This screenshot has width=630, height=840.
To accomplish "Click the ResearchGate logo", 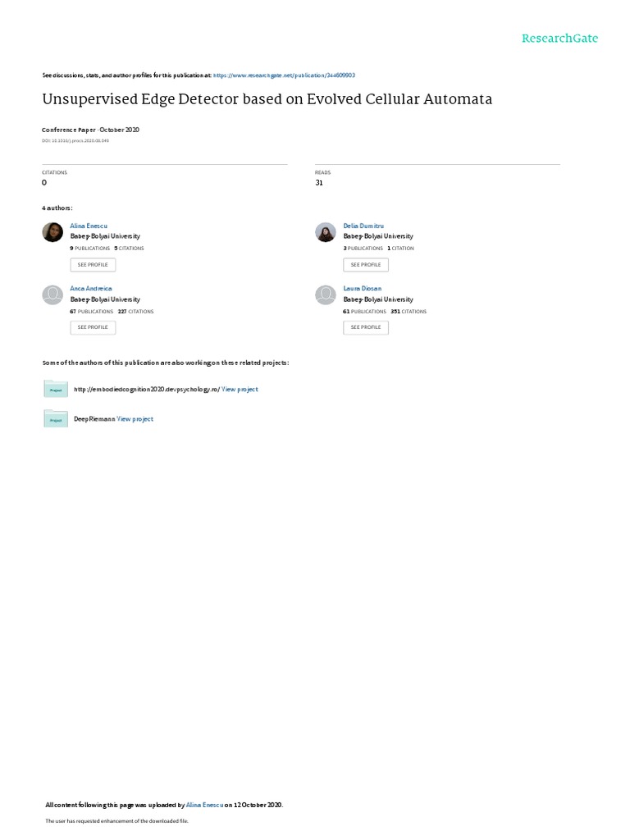I will [x=559, y=38].
